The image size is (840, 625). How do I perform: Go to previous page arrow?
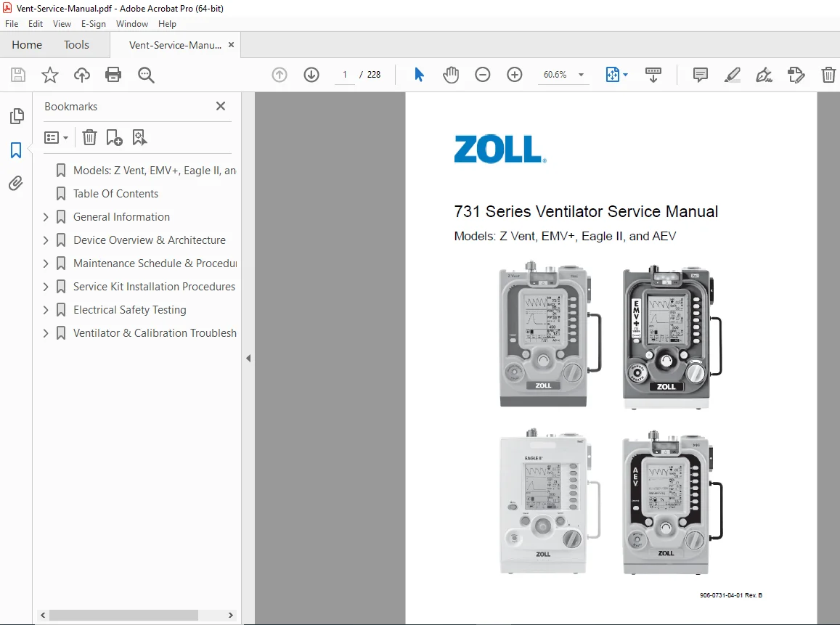point(279,75)
